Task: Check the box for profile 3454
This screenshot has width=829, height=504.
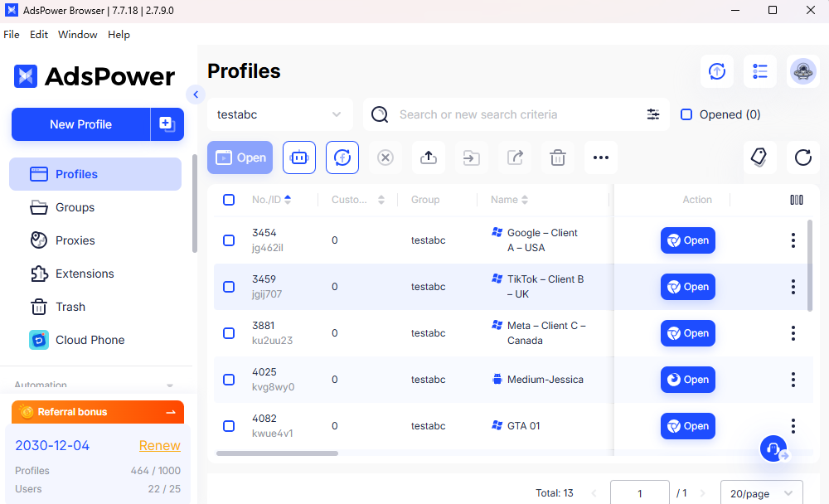Action: coord(229,240)
